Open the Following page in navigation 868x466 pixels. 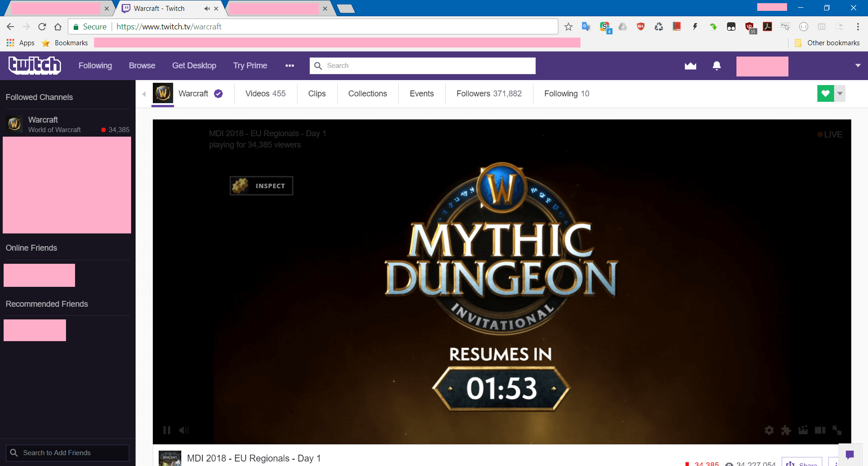tap(95, 66)
